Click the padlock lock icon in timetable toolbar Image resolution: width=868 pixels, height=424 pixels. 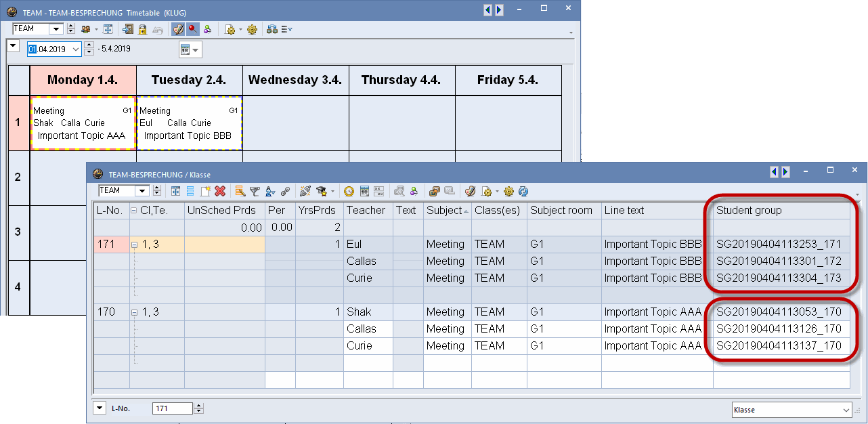click(x=142, y=29)
